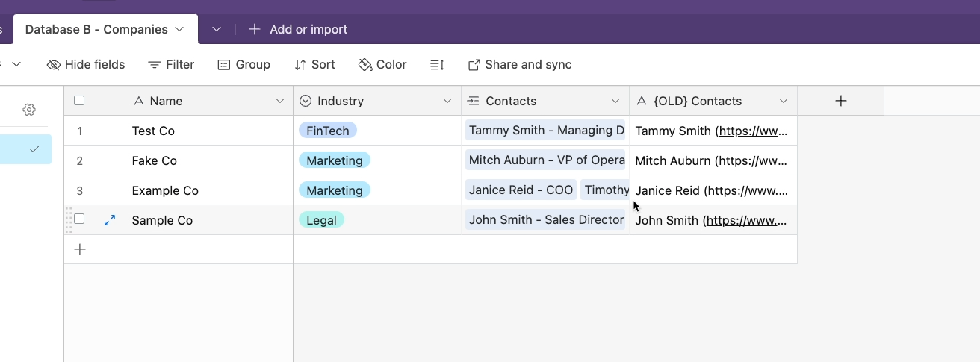Open the Filter menu

[x=171, y=65]
